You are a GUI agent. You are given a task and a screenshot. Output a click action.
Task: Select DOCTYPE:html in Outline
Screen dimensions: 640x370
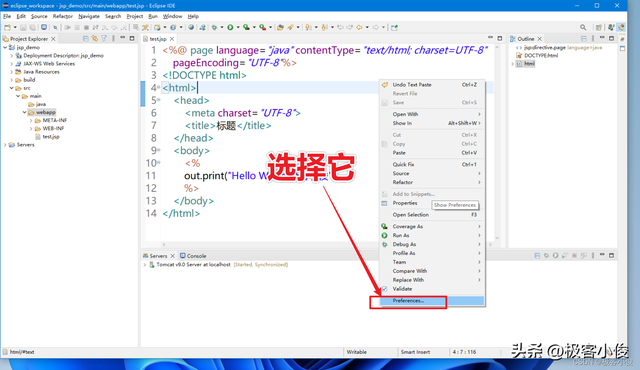(541, 55)
